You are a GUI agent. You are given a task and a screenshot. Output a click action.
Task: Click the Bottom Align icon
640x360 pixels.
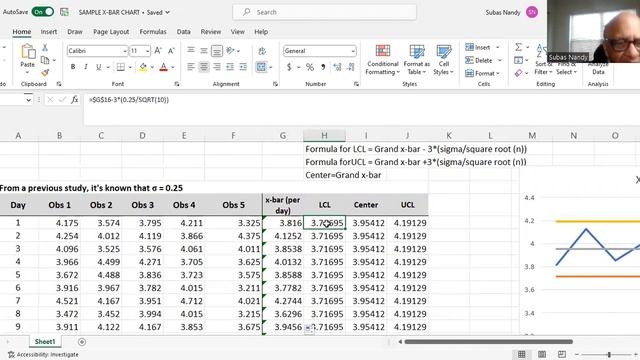(x=217, y=51)
